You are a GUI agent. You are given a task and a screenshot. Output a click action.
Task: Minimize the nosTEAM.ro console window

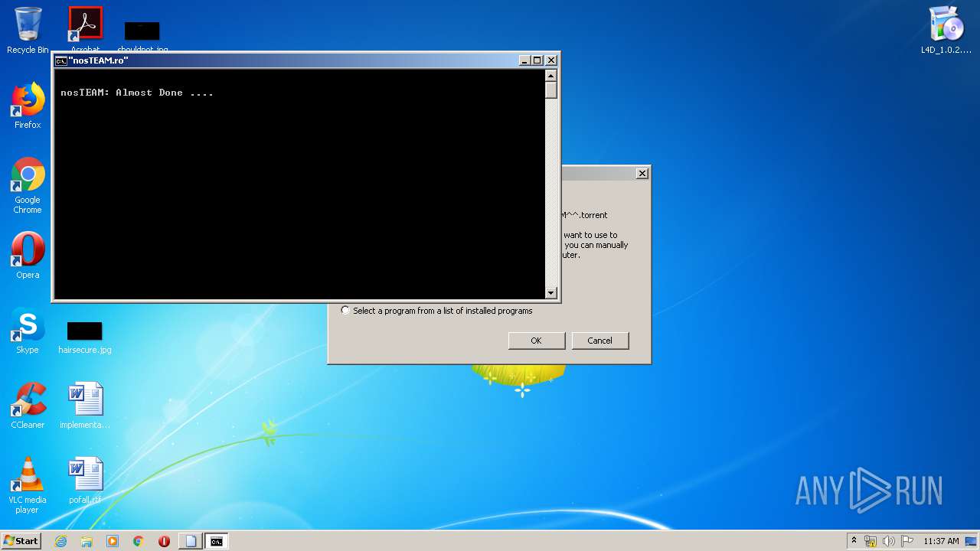pyautogui.click(x=524, y=60)
